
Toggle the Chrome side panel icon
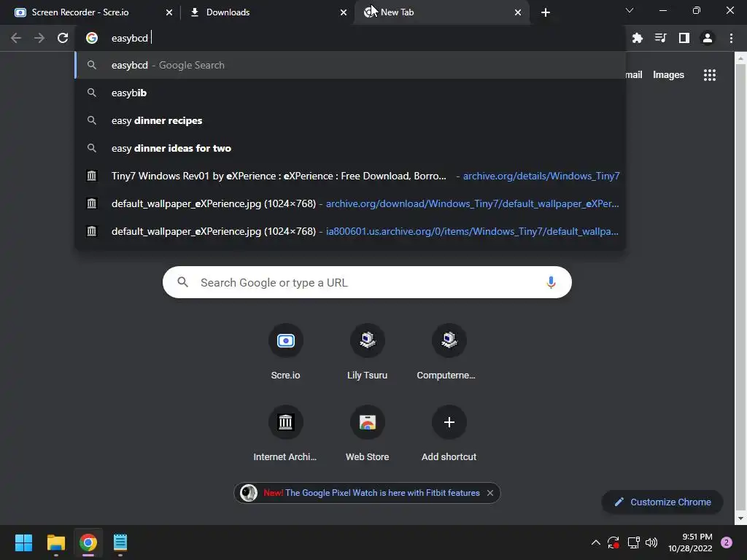684,38
